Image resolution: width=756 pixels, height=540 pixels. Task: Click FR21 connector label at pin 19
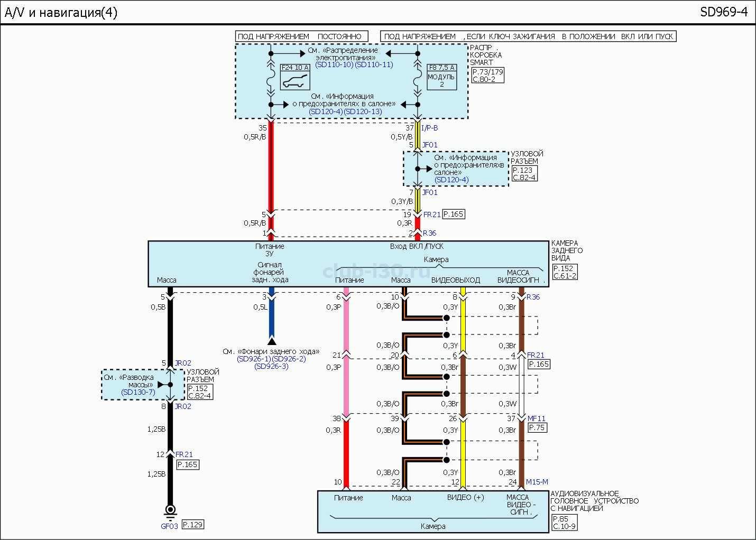coord(432,215)
